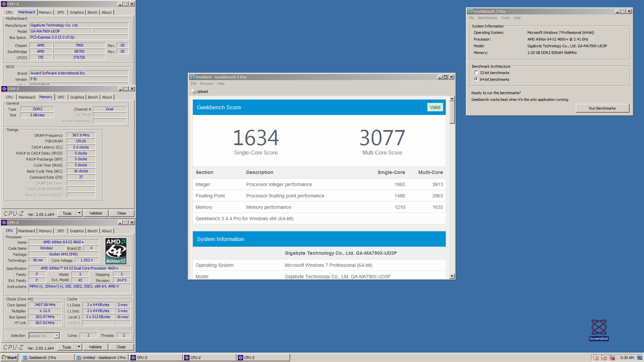Click Close in the bottom CPU-Z window
The image size is (644, 362).
tap(121, 347)
